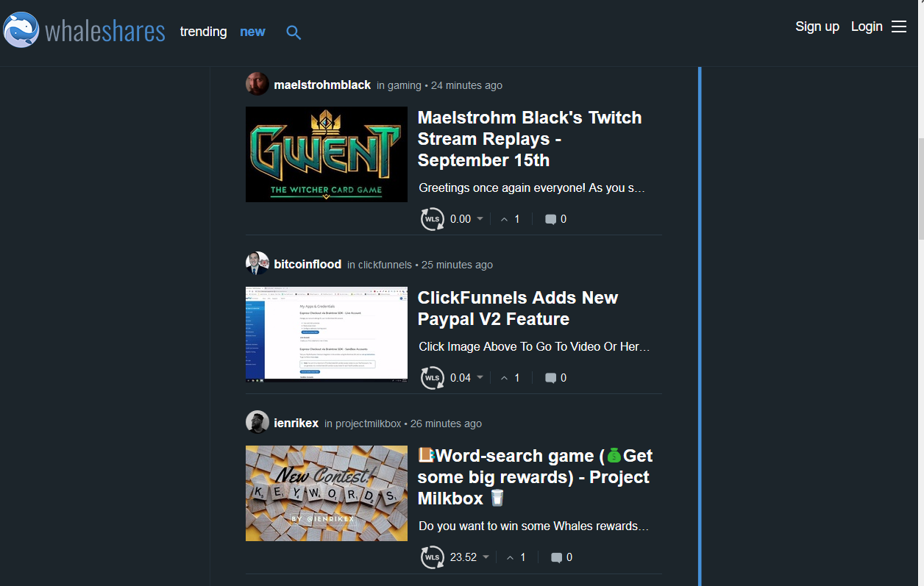Open the projectmilkbox tag link

pyautogui.click(x=369, y=424)
